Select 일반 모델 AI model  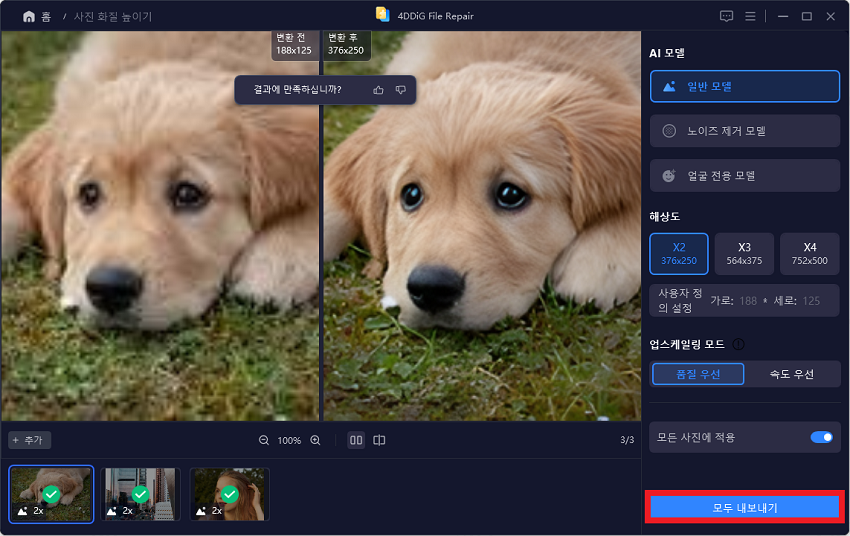pos(745,86)
